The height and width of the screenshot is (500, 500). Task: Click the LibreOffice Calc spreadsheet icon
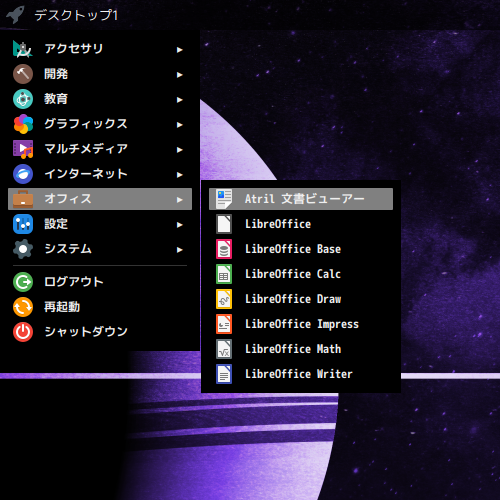coord(224,274)
